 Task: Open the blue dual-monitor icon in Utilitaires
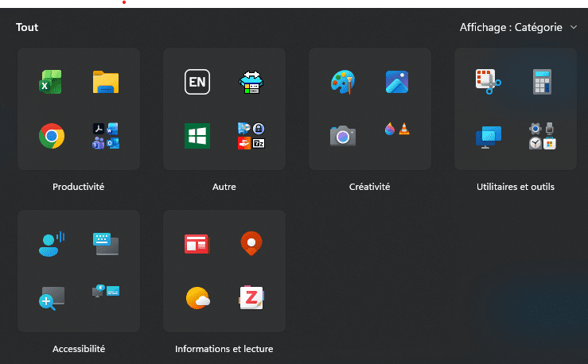point(489,137)
